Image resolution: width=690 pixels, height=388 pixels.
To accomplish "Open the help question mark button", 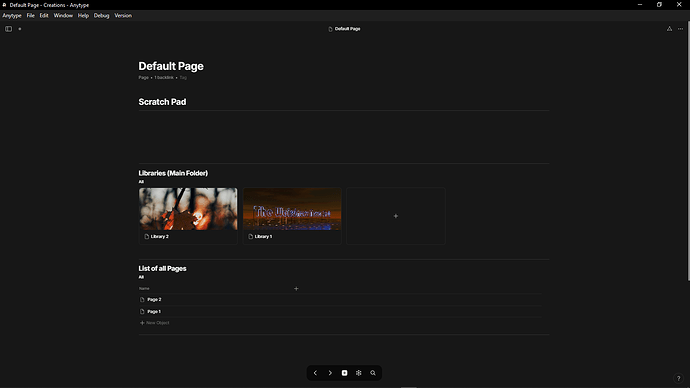I will [x=679, y=378].
